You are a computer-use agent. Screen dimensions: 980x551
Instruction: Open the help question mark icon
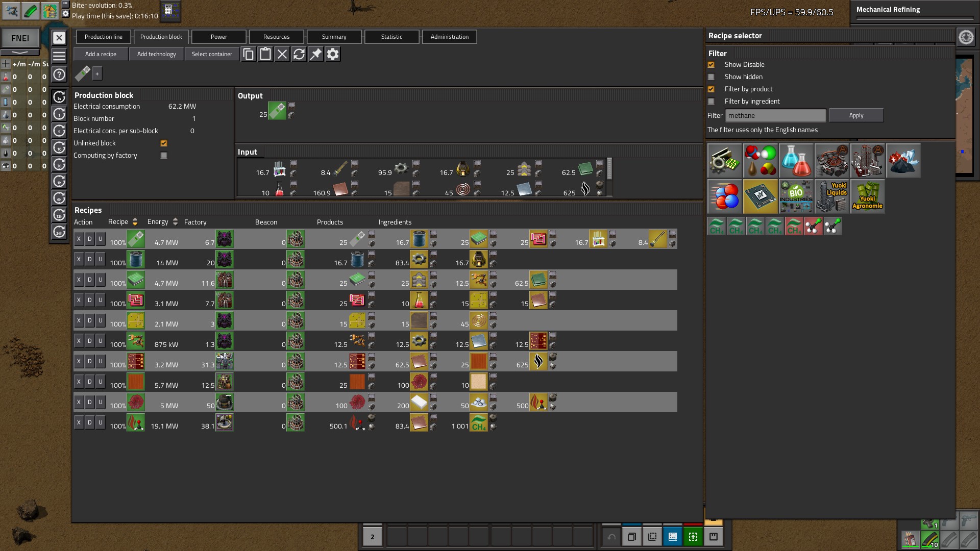click(x=59, y=74)
